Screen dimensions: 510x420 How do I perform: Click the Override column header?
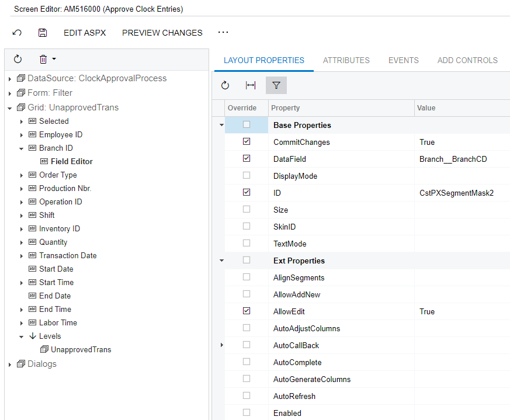click(246, 108)
